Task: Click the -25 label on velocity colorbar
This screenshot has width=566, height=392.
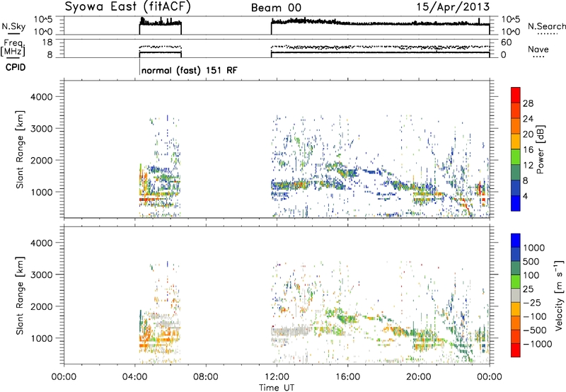Action: pos(532,303)
